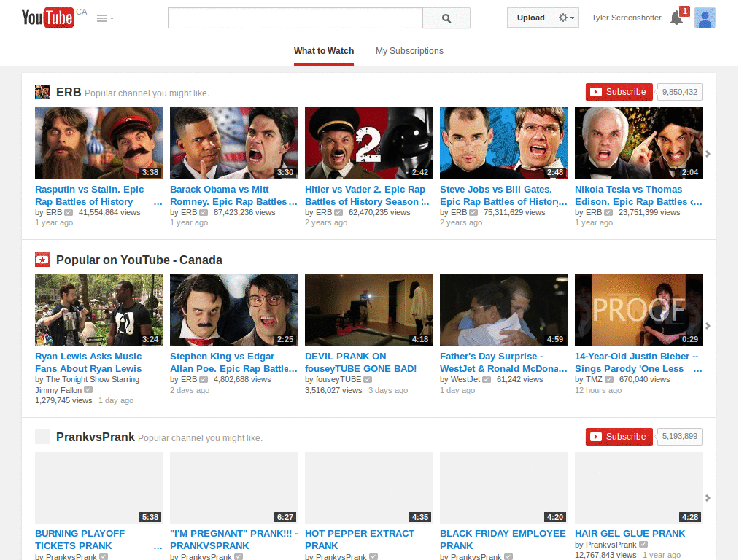Screen dimensions: 747x560
Task: Click the search magnifying glass icon
Action: pos(446,17)
